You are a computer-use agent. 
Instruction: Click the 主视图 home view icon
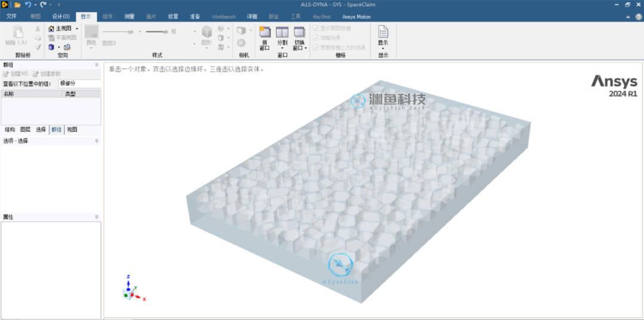(51, 29)
